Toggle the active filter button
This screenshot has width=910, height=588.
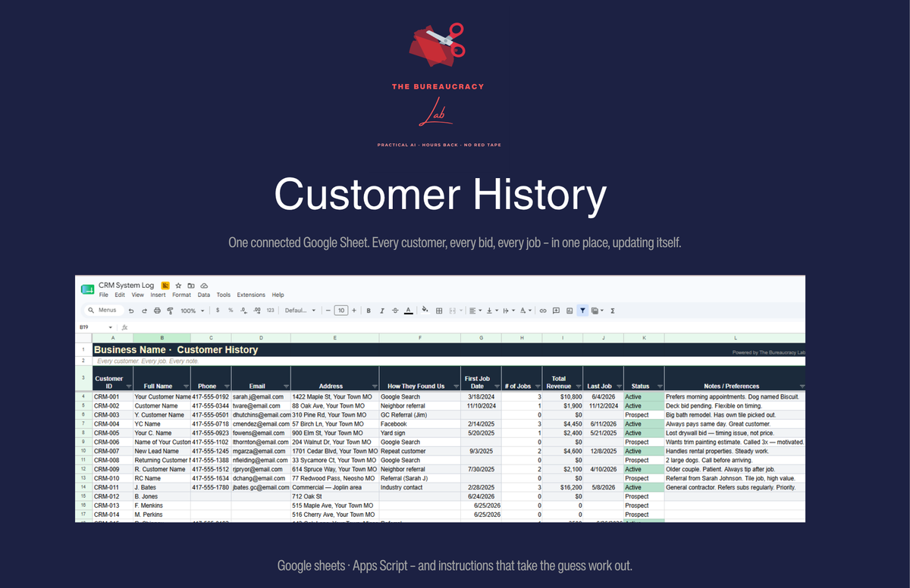[x=582, y=311]
